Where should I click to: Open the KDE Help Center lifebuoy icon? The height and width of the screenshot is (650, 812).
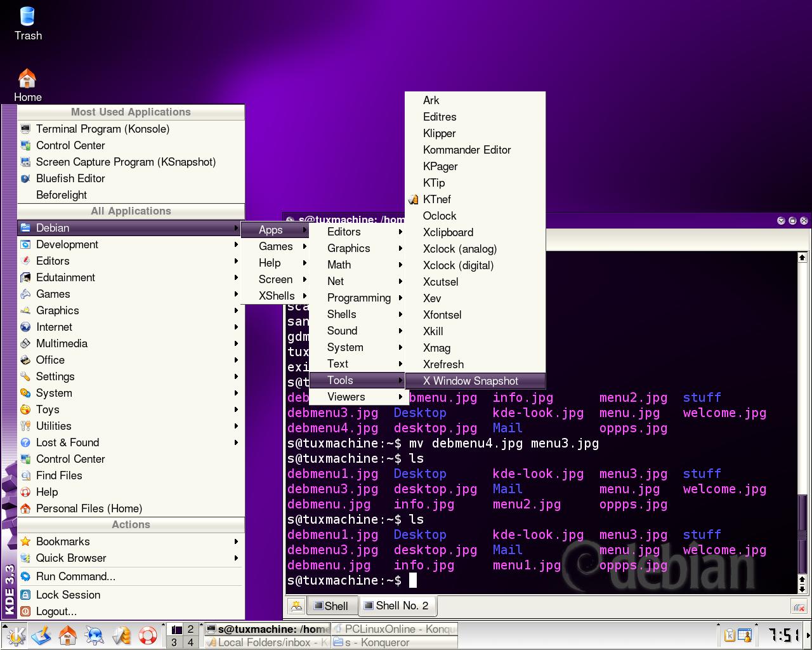(x=148, y=636)
